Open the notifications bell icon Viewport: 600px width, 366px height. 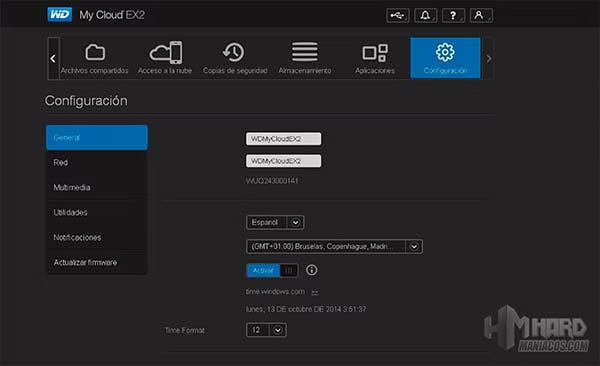click(x=426, y=16)
